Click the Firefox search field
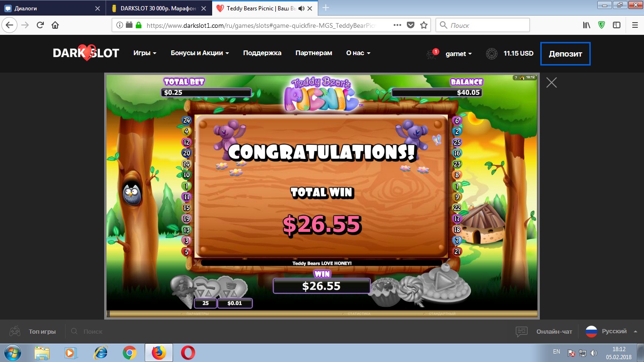This screenshot has height=362, width=644. (x=483, y=25)
